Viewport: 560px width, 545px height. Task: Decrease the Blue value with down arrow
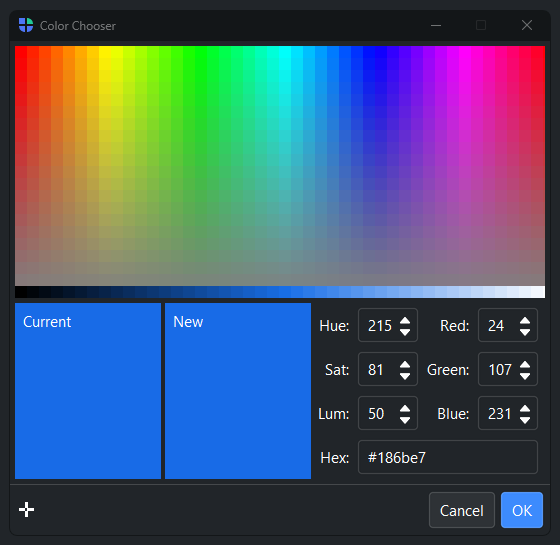point(525,420)
